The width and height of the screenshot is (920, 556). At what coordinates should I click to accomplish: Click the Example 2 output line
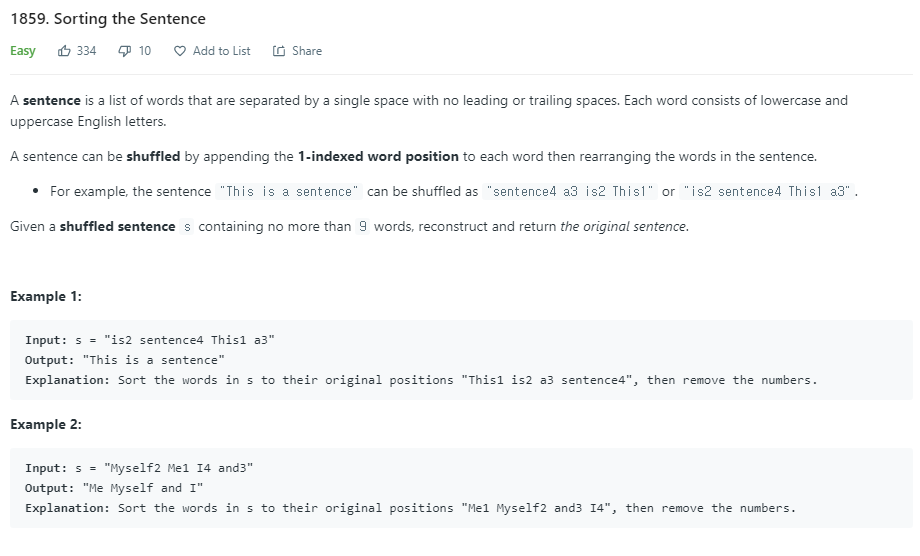point(114,488)
